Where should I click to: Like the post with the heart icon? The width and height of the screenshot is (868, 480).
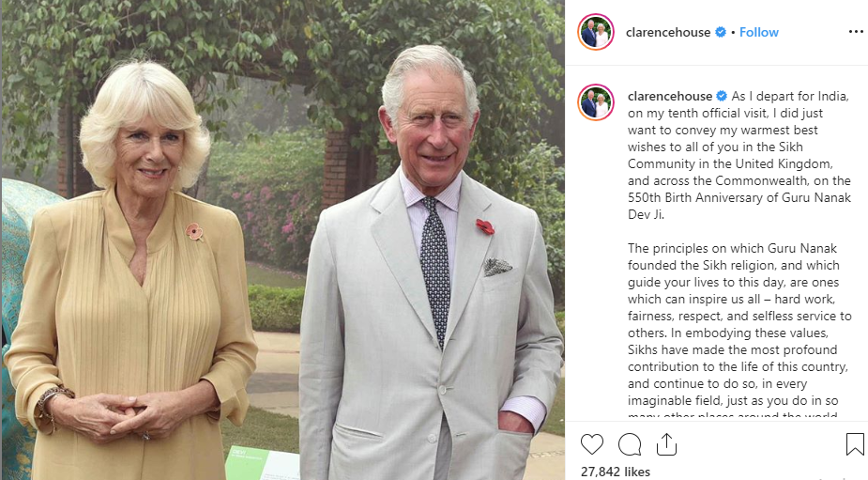[592, 444]
